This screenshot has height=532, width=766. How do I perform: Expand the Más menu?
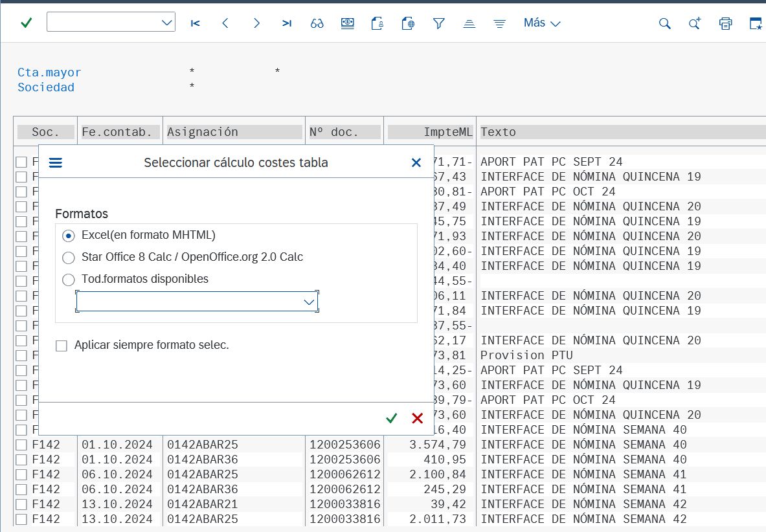pyautogui.click(x=541, y=23)
